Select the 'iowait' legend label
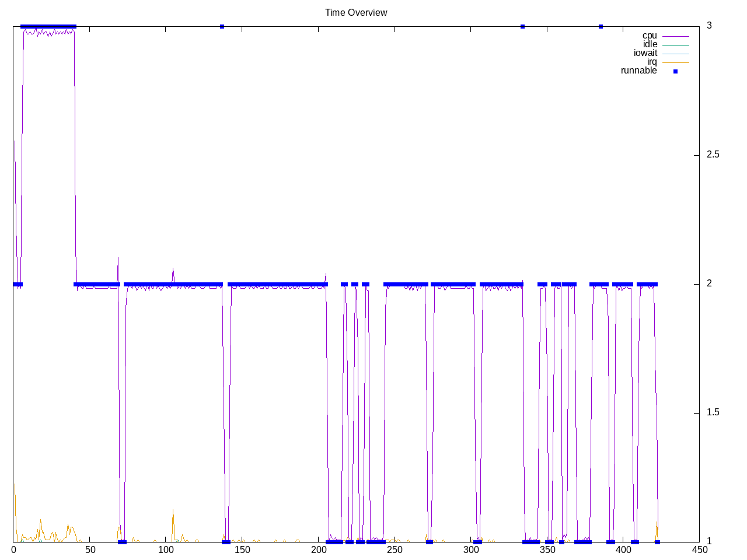The image size is (747, 560). click(x=645, y=53)
